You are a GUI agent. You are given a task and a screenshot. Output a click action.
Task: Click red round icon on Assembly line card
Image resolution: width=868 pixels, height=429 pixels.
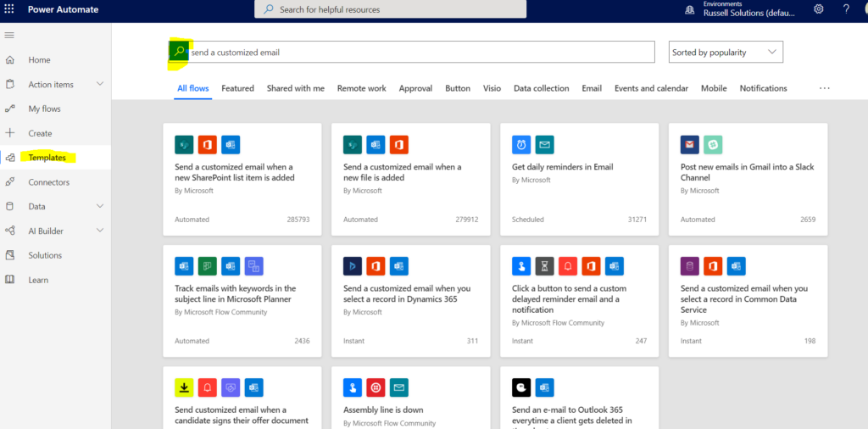[376, 387]
